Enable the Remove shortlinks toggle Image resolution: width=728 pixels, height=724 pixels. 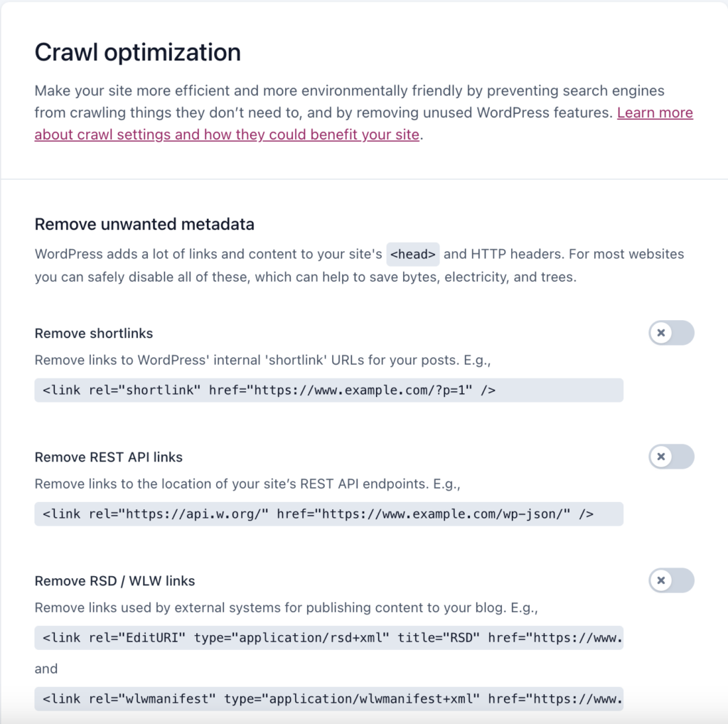pos(671,333)
